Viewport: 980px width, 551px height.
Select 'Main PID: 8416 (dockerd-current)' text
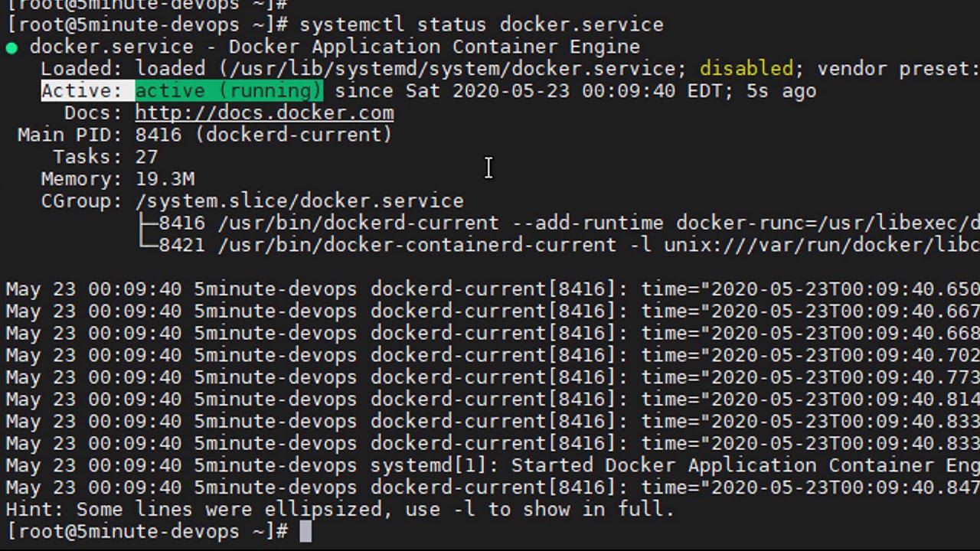pyautogui.click(x=205, y=135)
